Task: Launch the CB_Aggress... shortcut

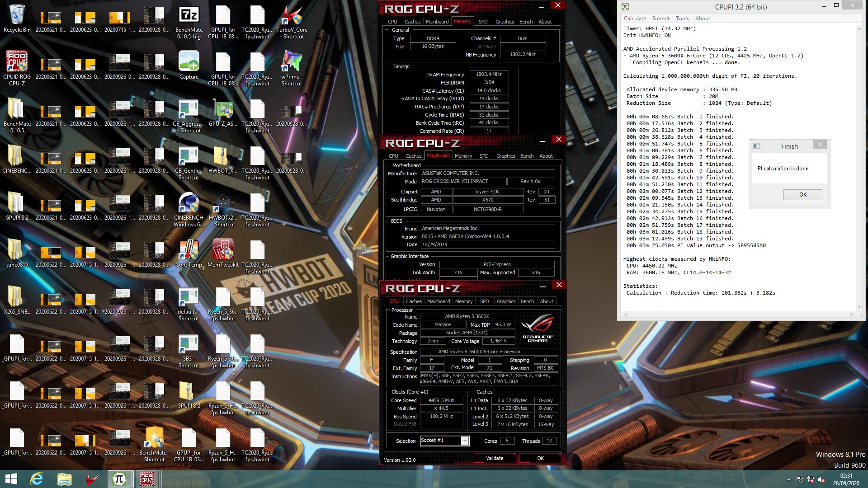Action: pos(189,116)
